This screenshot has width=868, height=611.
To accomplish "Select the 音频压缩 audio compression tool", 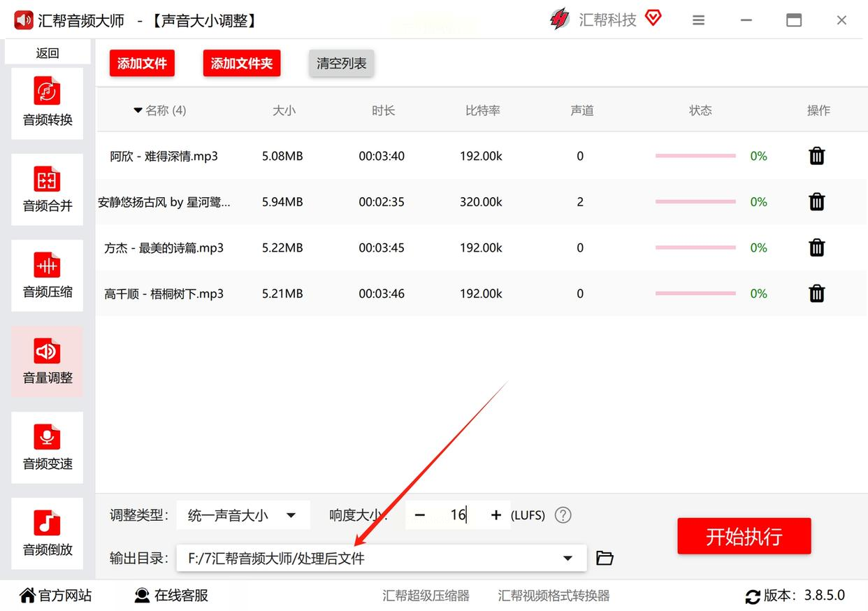I will (47, 275).
